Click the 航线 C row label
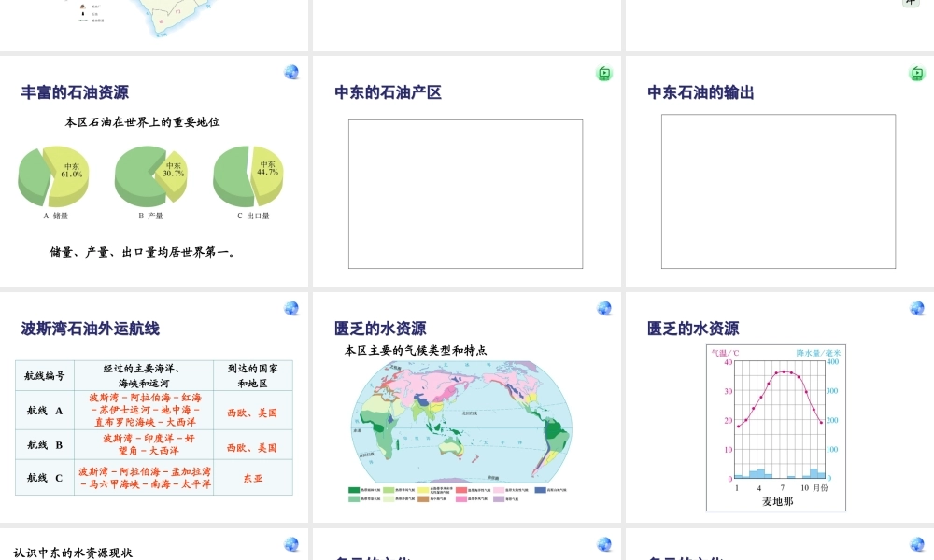This screenshot has height=560, width=934. 45,478
